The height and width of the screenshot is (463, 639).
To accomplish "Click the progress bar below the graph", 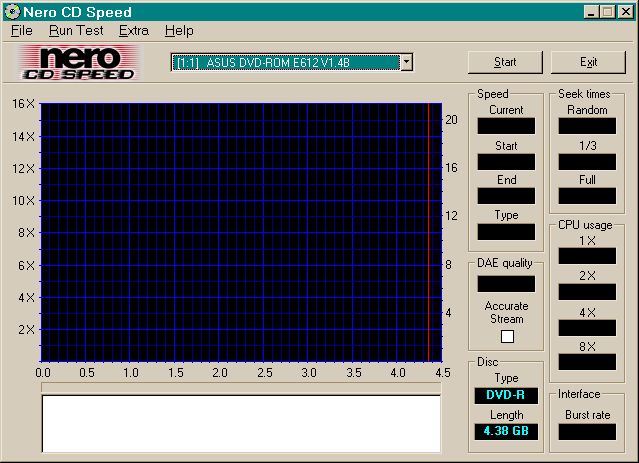I will click(x=240, y=386).
